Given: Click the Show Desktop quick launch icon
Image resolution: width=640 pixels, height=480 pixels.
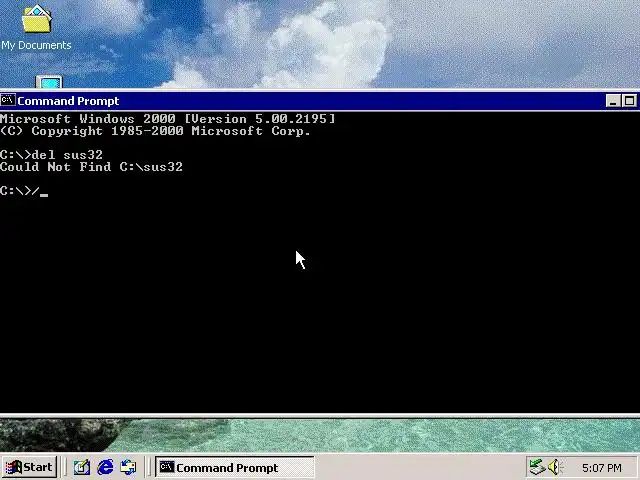Looking at the screenshot, I should [x=82, y=467].
